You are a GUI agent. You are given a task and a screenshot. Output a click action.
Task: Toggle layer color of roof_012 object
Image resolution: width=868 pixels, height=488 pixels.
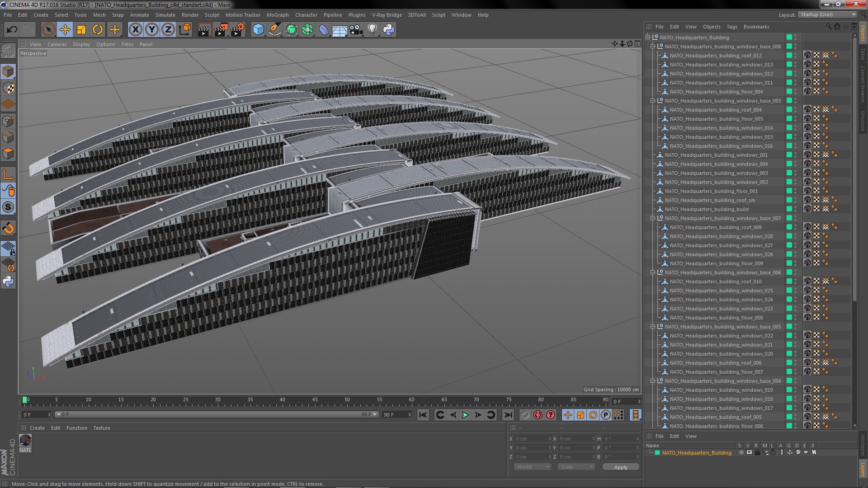click(789, 56)
